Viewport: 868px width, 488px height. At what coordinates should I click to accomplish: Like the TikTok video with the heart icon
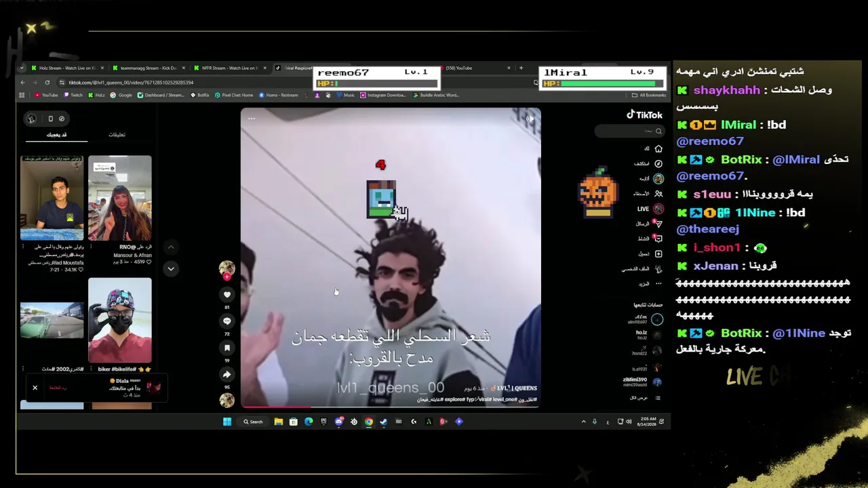[227, 294]
